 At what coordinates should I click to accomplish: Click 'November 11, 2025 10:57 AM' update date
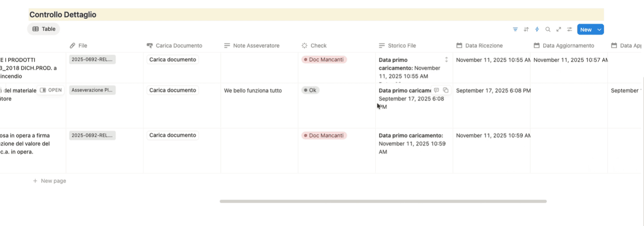click(570, 60)
